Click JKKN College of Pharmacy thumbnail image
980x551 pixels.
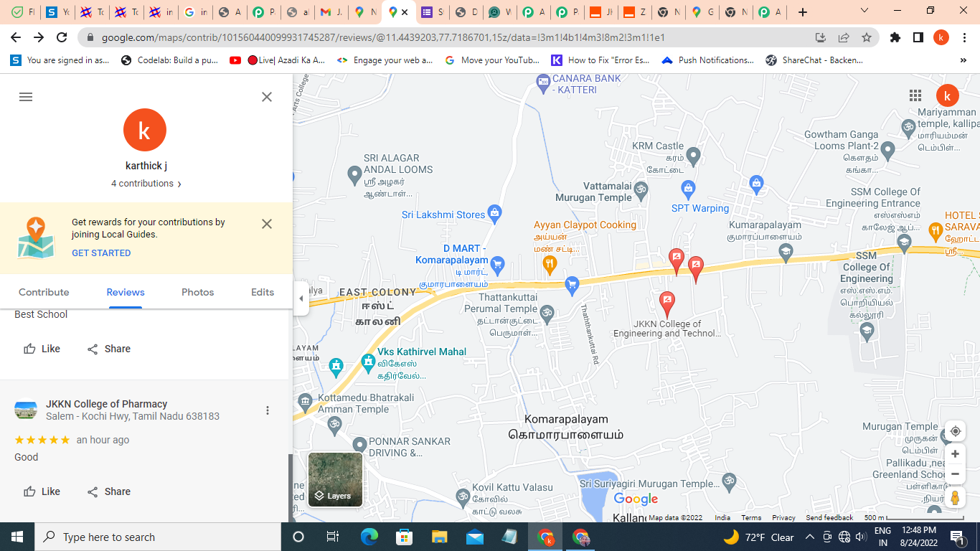coord(26,410)
